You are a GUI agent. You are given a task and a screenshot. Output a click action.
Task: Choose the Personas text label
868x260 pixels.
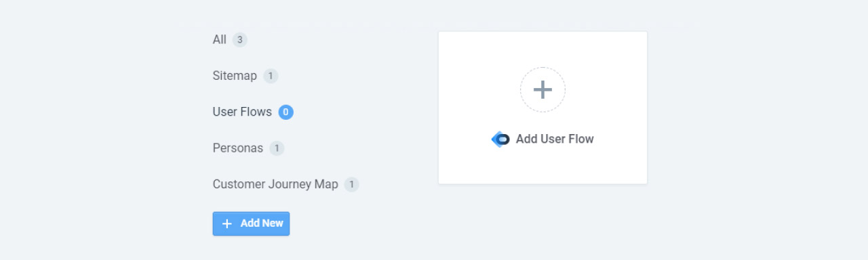point(238,148)
